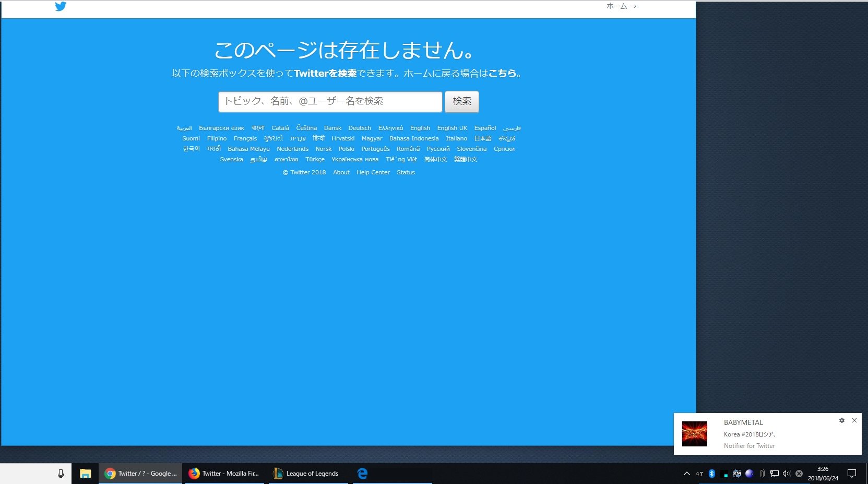This screenshot has height=484, width=868.
Task: Select Italiano language
Action: tap(456, 138)
